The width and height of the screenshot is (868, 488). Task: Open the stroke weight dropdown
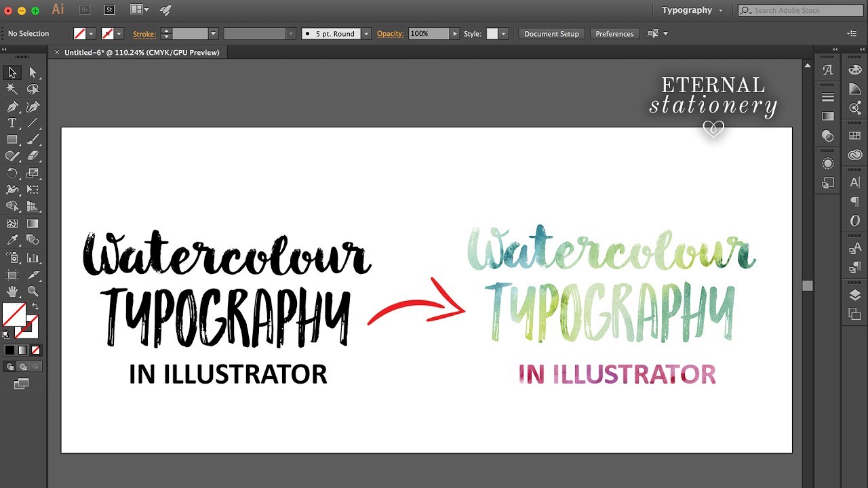(x=214, y=33)
